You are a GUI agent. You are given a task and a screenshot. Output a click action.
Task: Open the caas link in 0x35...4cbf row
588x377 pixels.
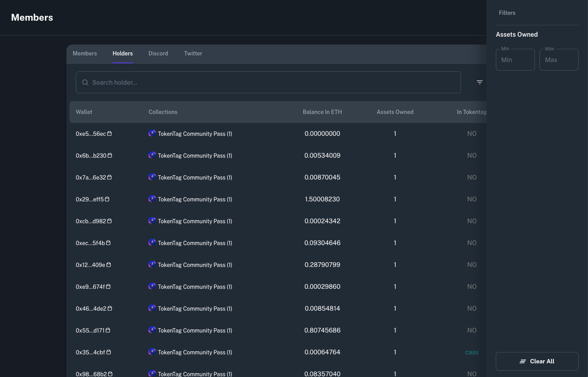point(472,352)
